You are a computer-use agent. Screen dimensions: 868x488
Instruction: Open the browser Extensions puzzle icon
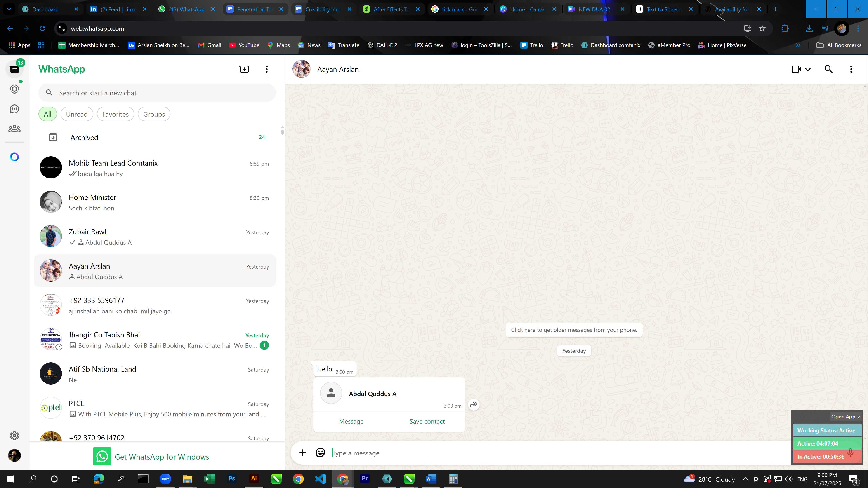click(x=785, y=29)
